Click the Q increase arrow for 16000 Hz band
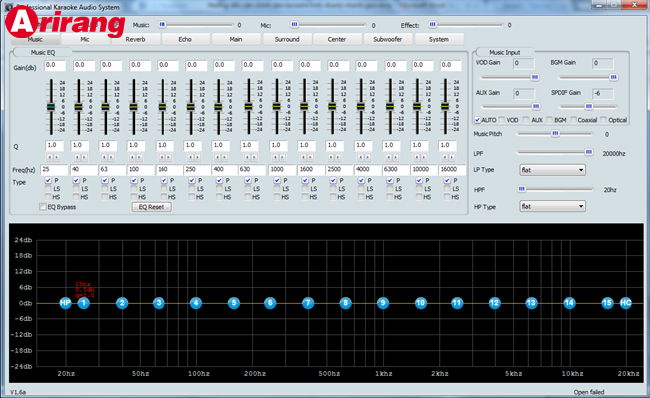Viewport: 650px width, 398px height. tap(452, 158)
